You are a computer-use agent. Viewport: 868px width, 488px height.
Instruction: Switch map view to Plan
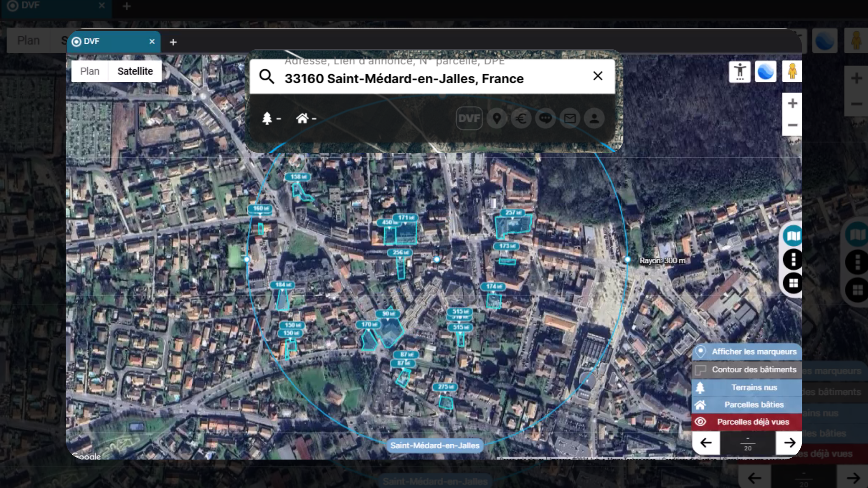coord(90,71)
